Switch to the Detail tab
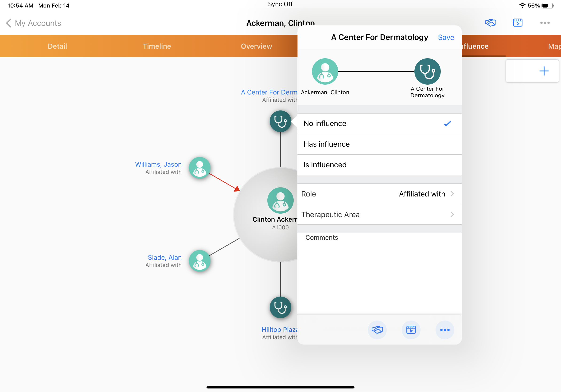Image resolution: width=561 pixels, height=392 pixels. 57,46
